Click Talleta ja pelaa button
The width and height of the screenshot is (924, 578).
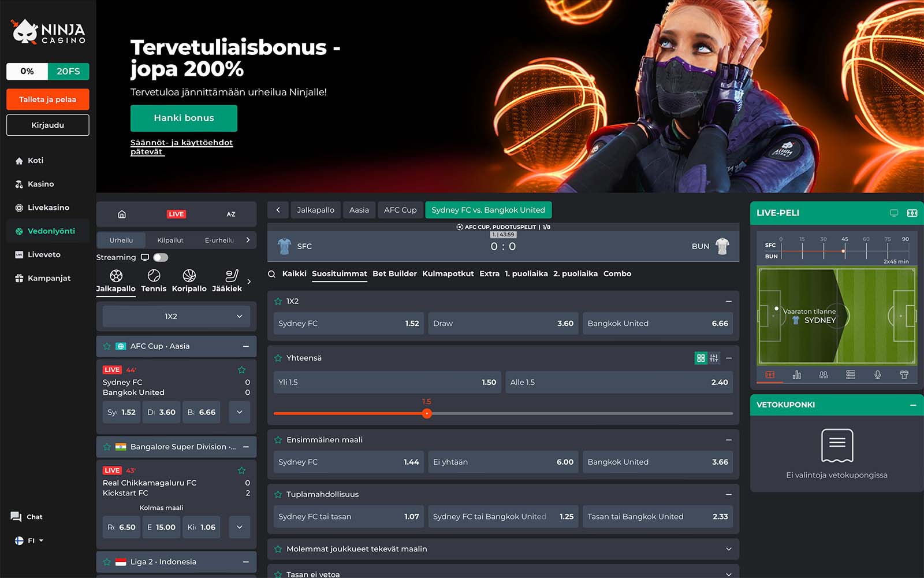[48, 99]
